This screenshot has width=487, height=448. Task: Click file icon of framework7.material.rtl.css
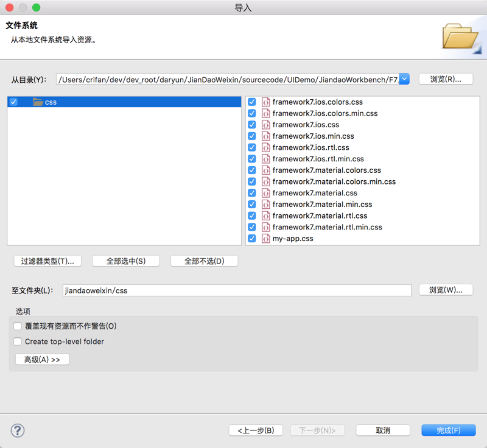(x=265, y=215)
